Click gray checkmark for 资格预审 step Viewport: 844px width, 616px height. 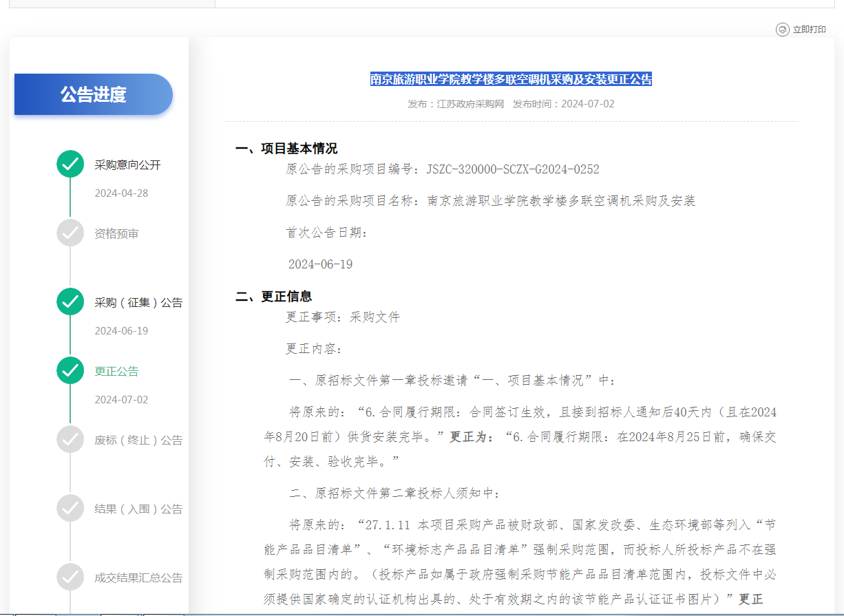point(70,233)
